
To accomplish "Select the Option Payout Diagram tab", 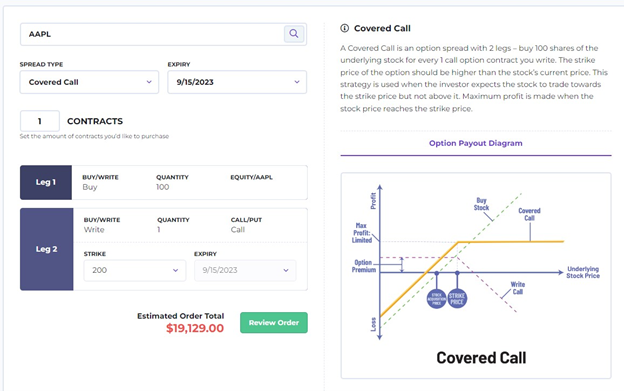I will pos(476,143).
